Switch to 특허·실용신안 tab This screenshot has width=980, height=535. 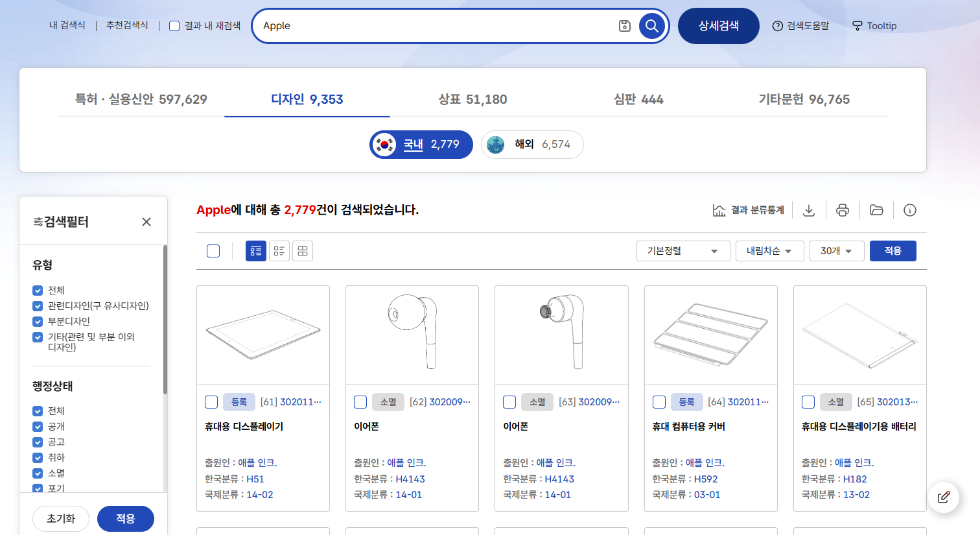(141, 99)
